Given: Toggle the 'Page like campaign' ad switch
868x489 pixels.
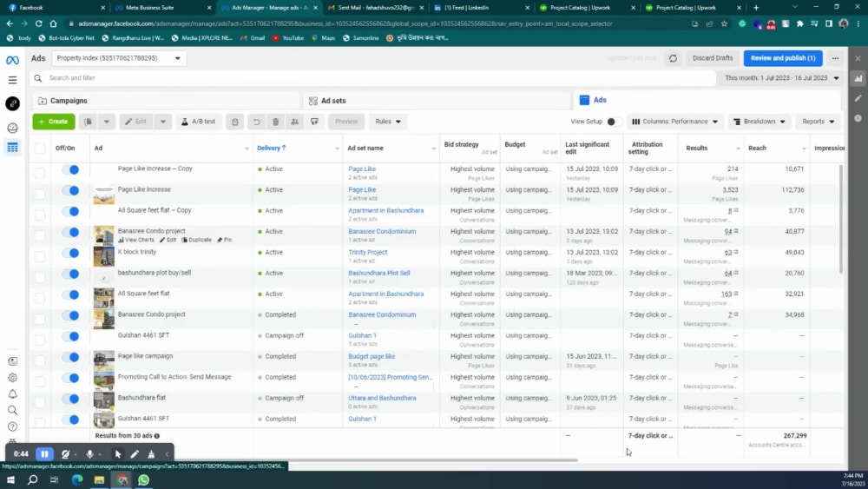Looking at the screenshot, I should [70, 357].
